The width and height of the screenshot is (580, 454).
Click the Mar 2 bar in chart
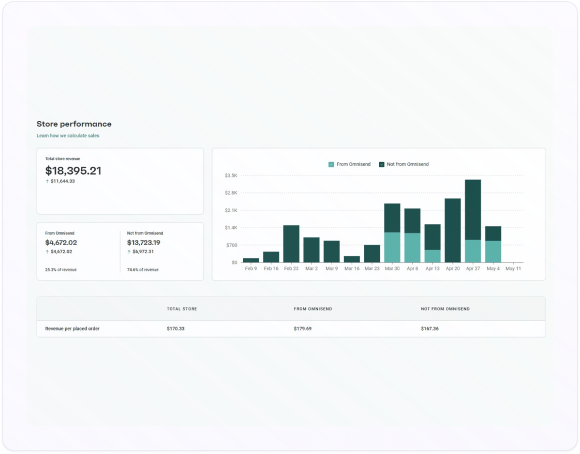(311, 250)
